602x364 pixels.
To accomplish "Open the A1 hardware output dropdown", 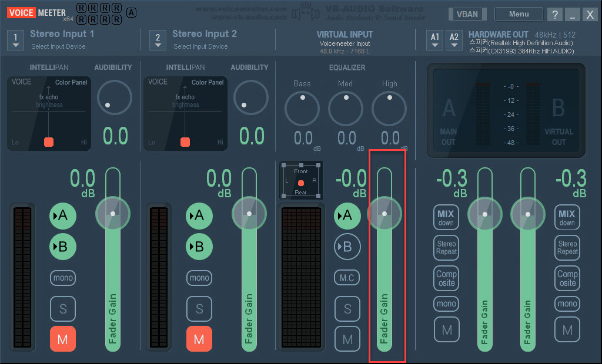I will (434, 41).
